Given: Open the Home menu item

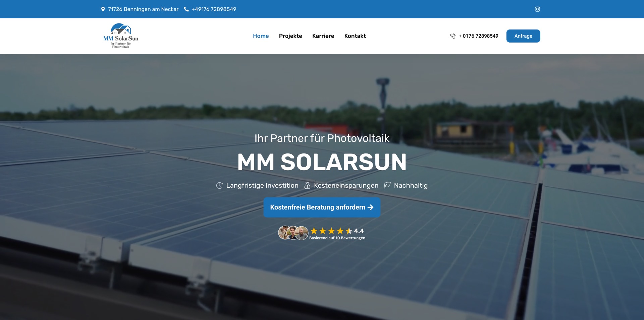Looking at the screenshot, I should pos(261,36).
